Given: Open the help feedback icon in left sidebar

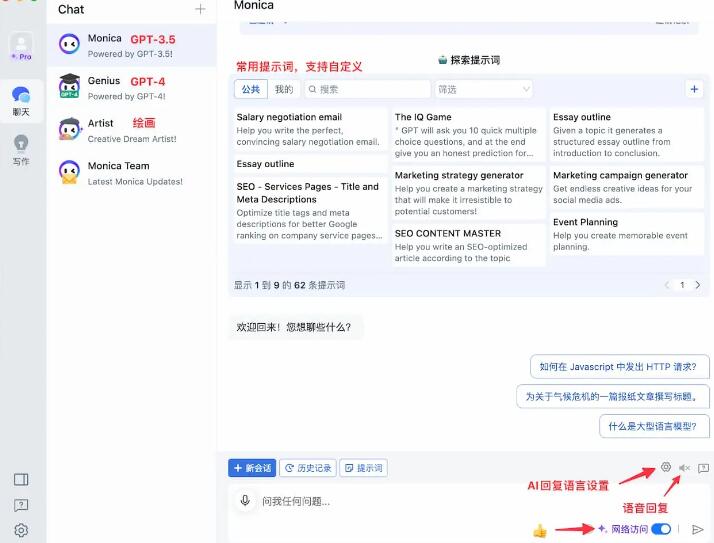Looking at the screenshot, I should [21, 505].
